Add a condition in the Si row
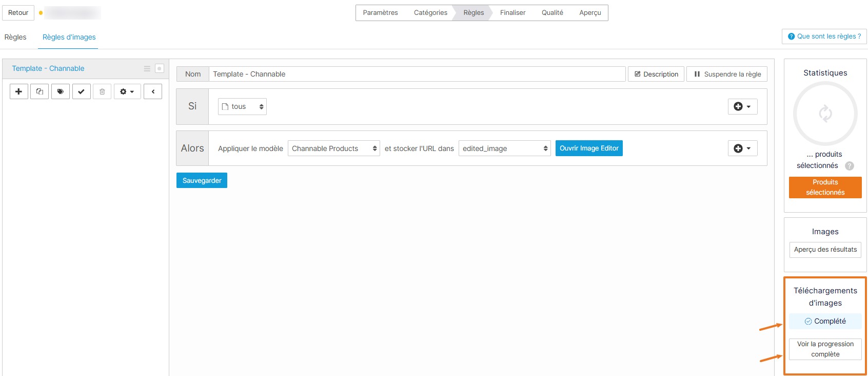This screenshot has width=868, height=376. click(742, 106)
